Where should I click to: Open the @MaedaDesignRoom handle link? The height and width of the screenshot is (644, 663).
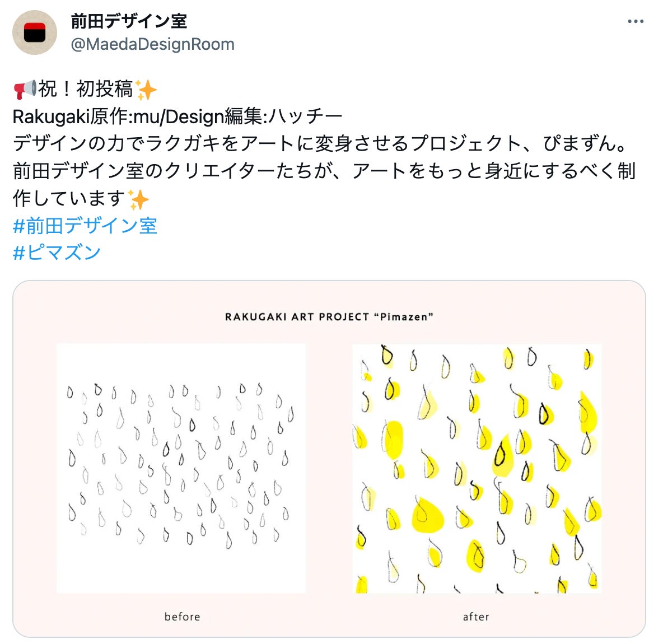(152, 44)
